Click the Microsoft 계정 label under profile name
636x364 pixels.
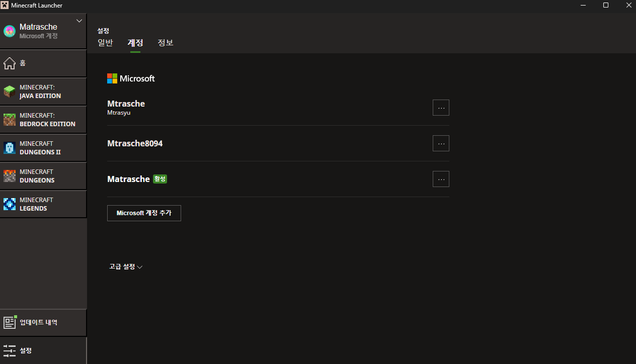pyautogui.click(x=39, y=36)
